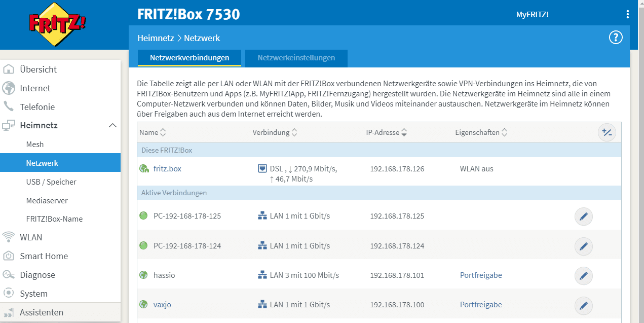Screen dimensions: 644x323
Task: Open FRITZ!Box-Name submenu item
Action: tap(54, 219)
